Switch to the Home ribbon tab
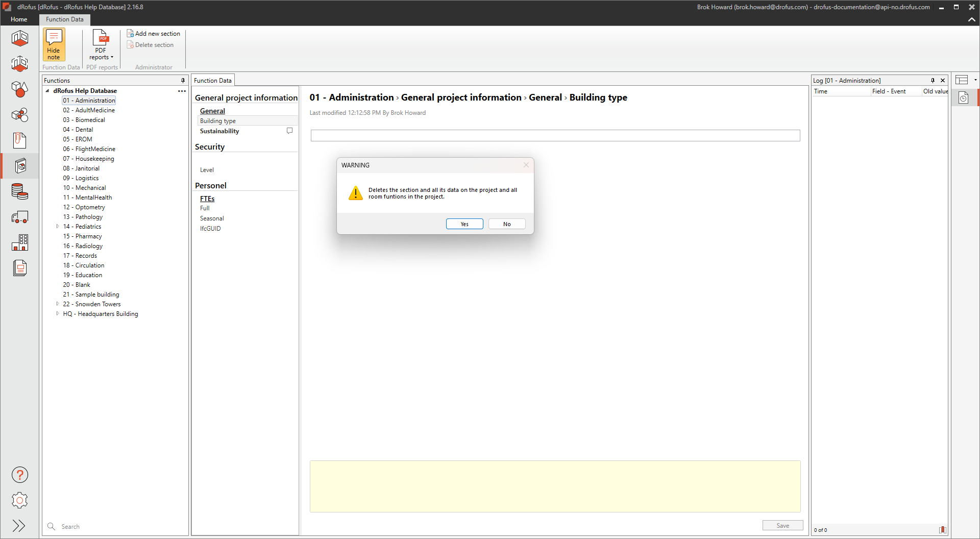The width and height of the screenshot is (980, 539). [x=19, y=19]
